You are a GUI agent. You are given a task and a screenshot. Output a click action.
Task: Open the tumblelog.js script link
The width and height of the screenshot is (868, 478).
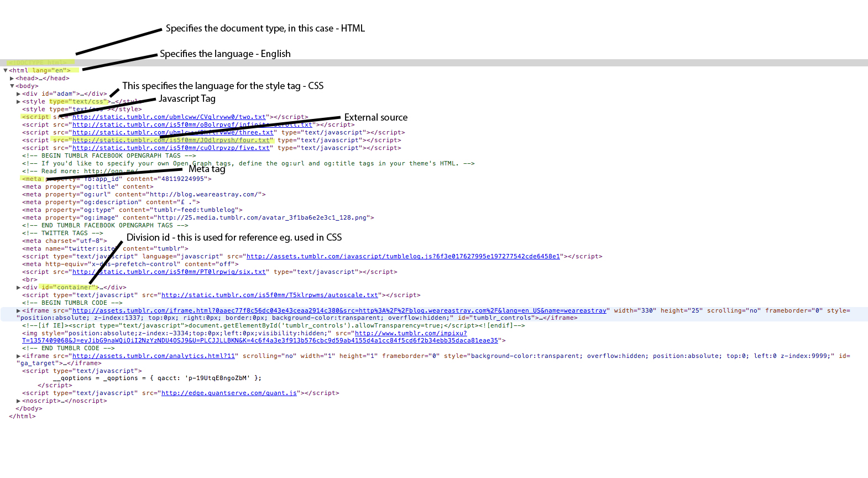pyautogui.click(x=403, y=256)
